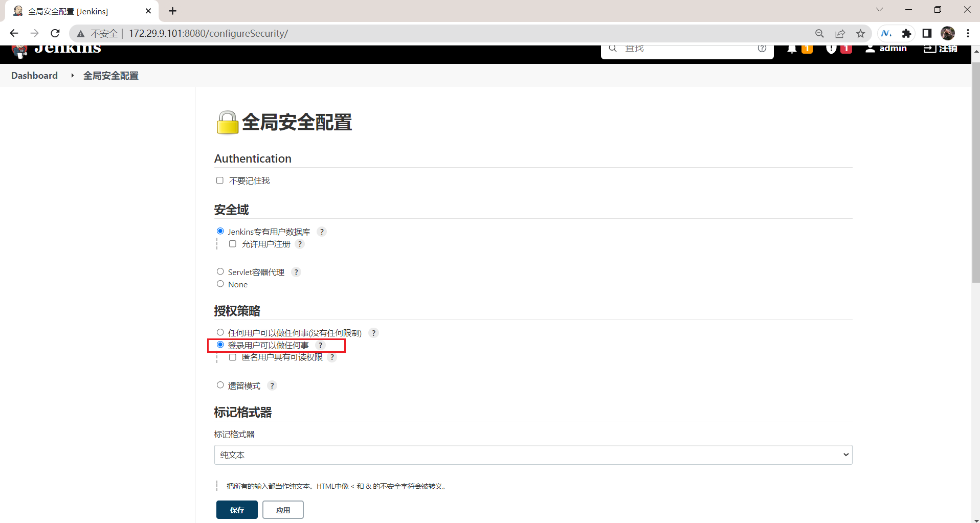Go back to the previous page
The height and width of the screenshot is (523, 980).
pyautogui.click(x=14, y=33)
